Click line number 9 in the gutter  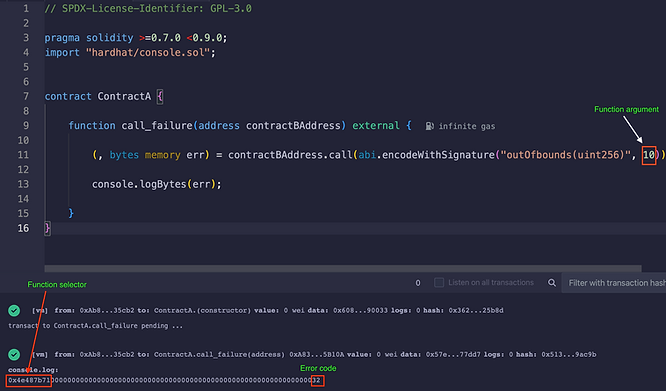click(x=26, y=126)
